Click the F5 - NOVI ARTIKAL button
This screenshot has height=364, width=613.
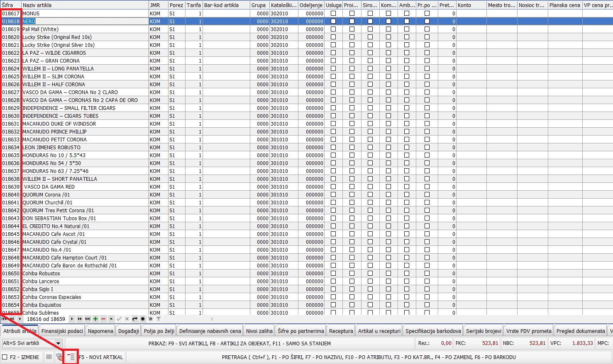pyautogui.click(x=101, y=357)
